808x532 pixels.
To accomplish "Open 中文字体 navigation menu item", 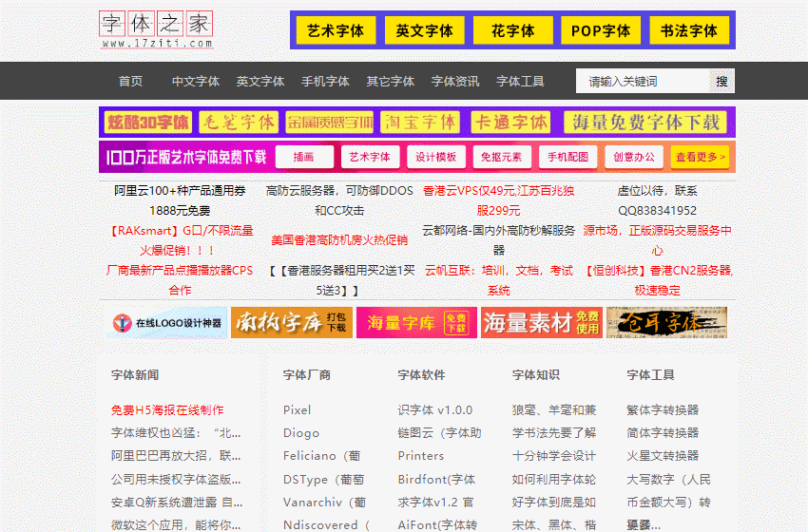I will 196,81.
